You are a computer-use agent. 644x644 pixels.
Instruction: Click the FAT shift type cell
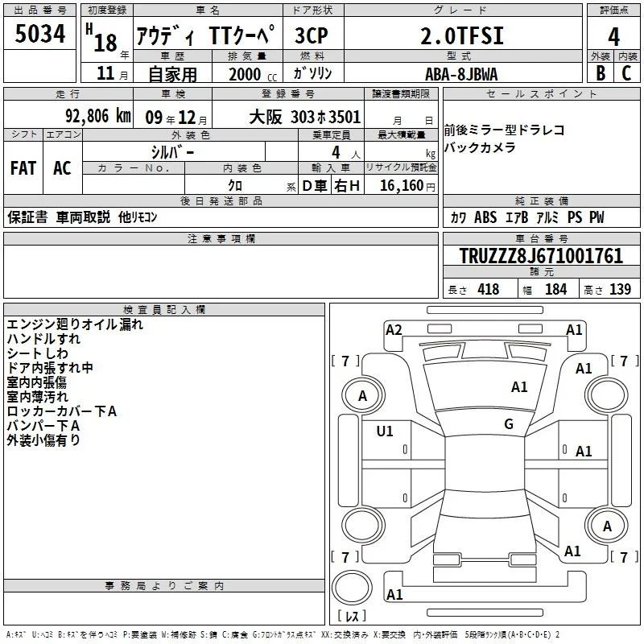click(x=23, y=168)
